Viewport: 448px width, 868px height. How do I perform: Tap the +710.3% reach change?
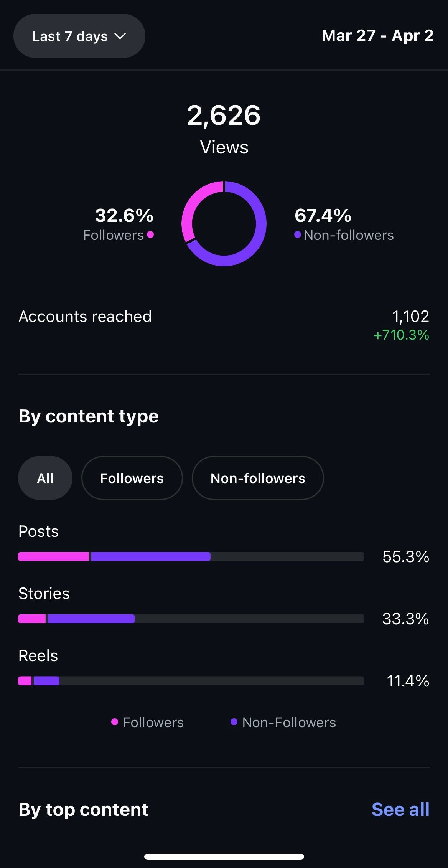coord(401,335)
